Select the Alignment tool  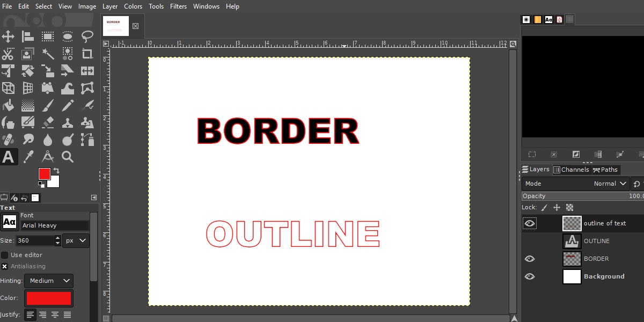pos(28,36)
